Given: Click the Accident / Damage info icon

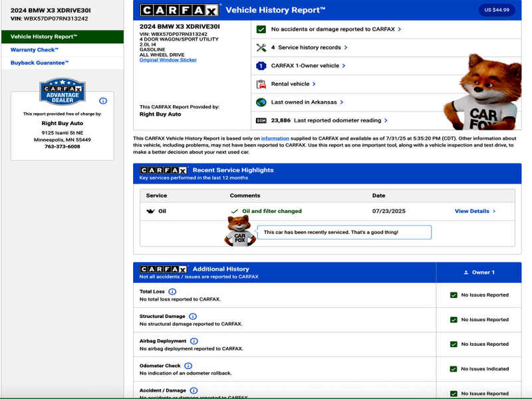Looking at the screenshot, I should (194, 390).
